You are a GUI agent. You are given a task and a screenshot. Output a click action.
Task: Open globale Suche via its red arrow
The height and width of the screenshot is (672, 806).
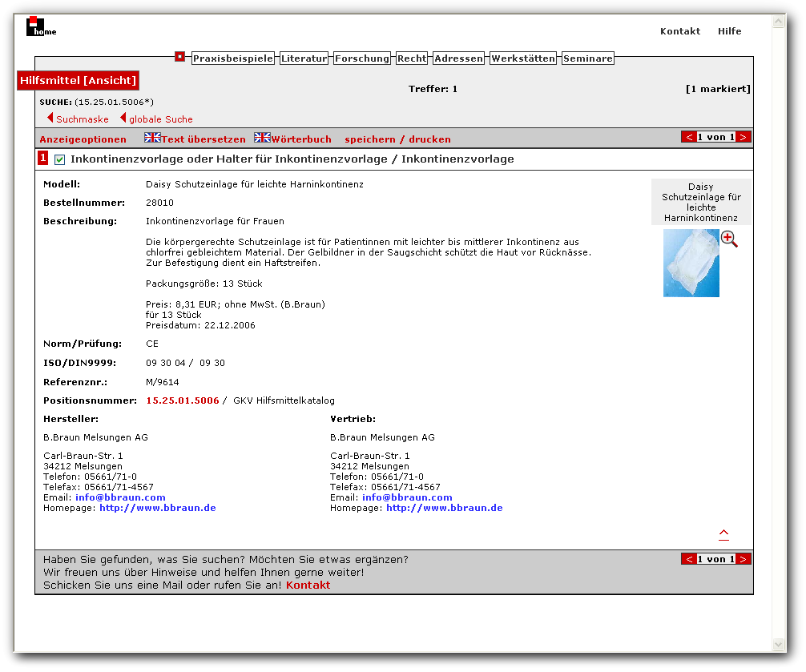point(124,117)
